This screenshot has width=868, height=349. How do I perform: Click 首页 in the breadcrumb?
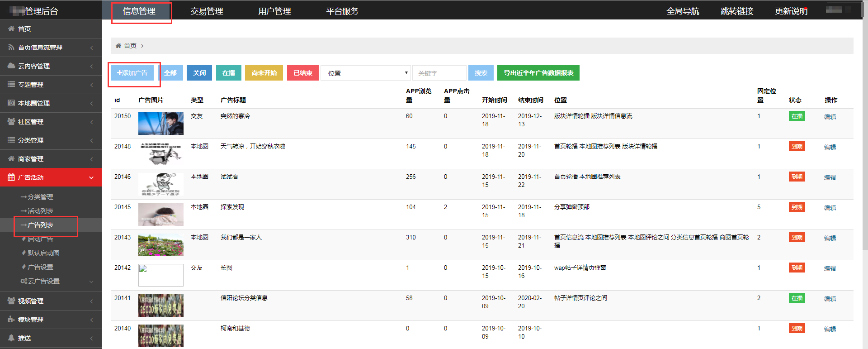130,46
